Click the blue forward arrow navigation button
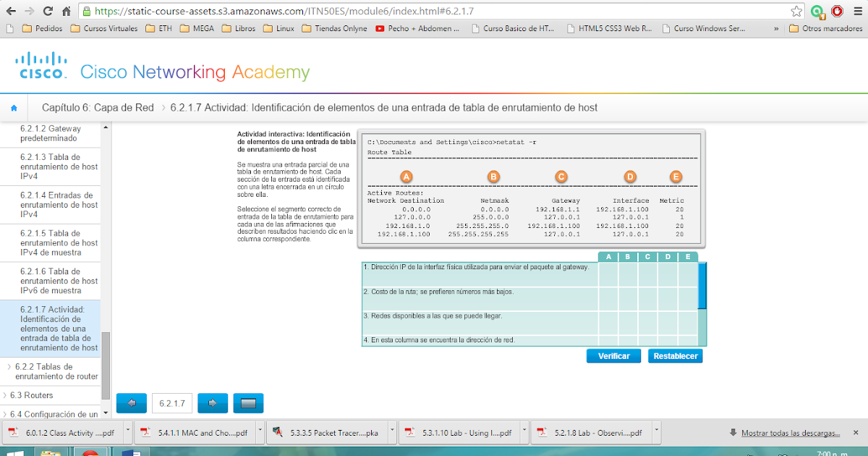 coord(212,403)
